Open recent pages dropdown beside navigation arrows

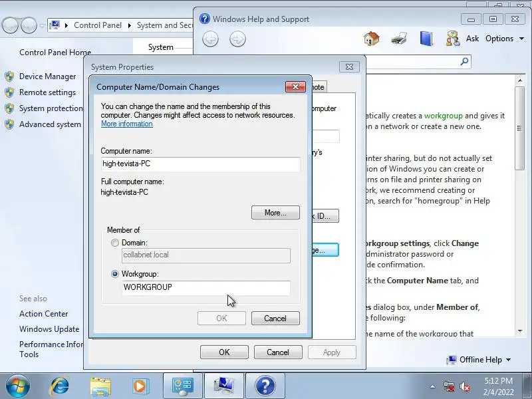[42, 25]
